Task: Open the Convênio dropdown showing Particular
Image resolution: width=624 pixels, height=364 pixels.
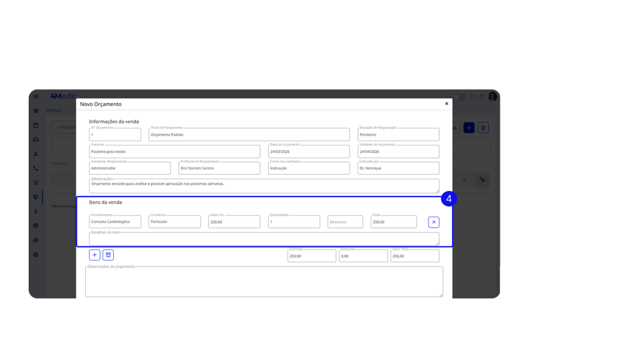Action: pyautogui.click(x=174, y=222)
